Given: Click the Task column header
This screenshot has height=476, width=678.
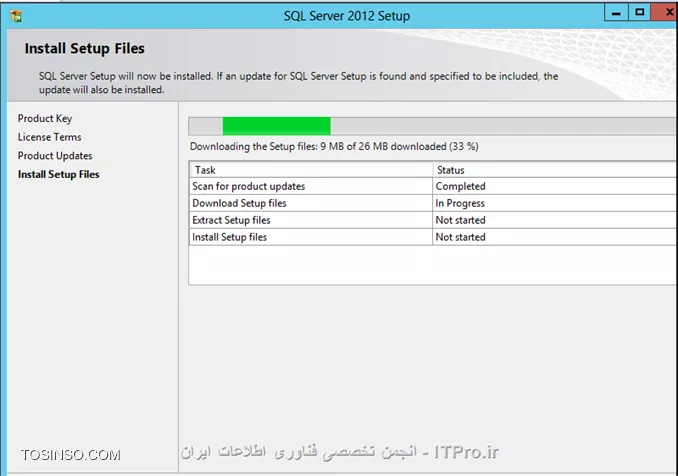Looking at the screenshot, I should coord(310,170).
